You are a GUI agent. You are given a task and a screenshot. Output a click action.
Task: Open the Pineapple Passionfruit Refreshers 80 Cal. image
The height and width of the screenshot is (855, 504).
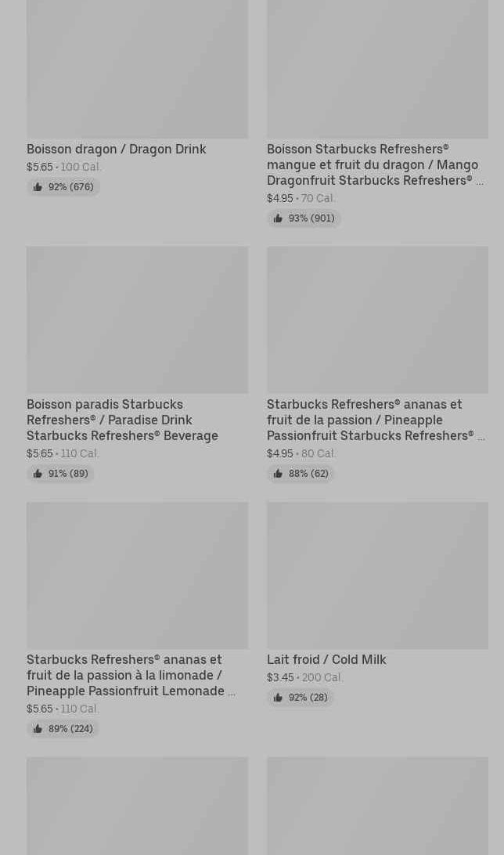377,319
